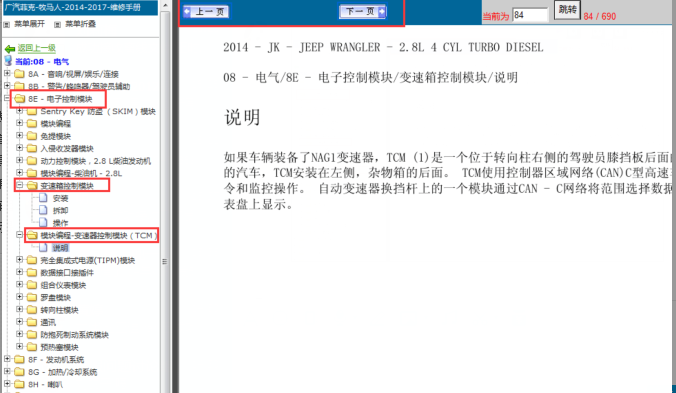The image size is (676, 393).
Task: Click the 8G 加热/冷却系统 folder icon
Action: (19, 372)
